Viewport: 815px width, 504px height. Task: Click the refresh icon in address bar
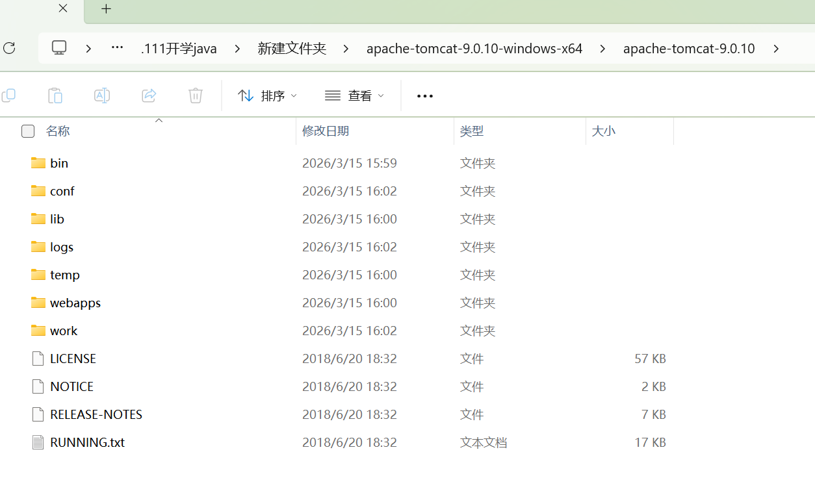click(9, 48)
